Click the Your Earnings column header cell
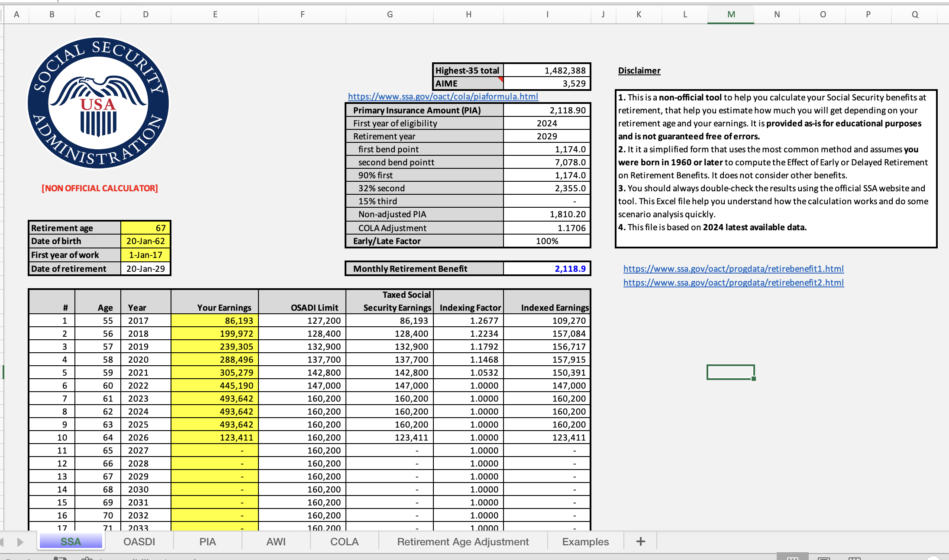This screenshot has height=560, width=949. pyautogui.click(x=215, y=302)
